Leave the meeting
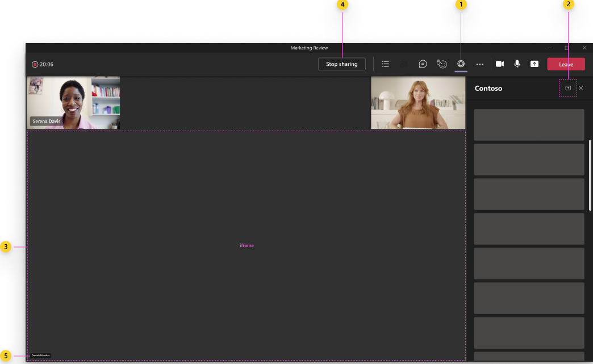 click(566, 64)
